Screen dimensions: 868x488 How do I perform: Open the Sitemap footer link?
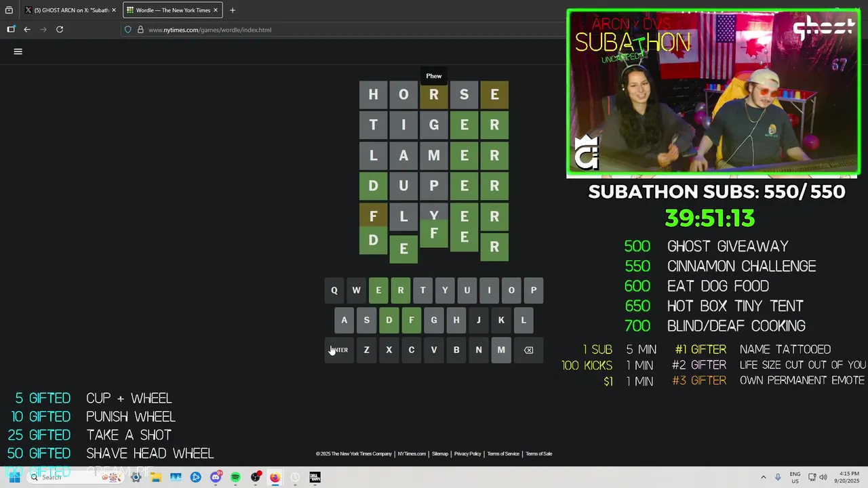[x=440, y=454]
